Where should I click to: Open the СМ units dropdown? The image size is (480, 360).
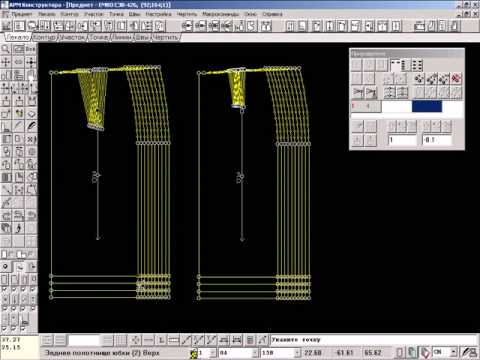tap(454, 352)
